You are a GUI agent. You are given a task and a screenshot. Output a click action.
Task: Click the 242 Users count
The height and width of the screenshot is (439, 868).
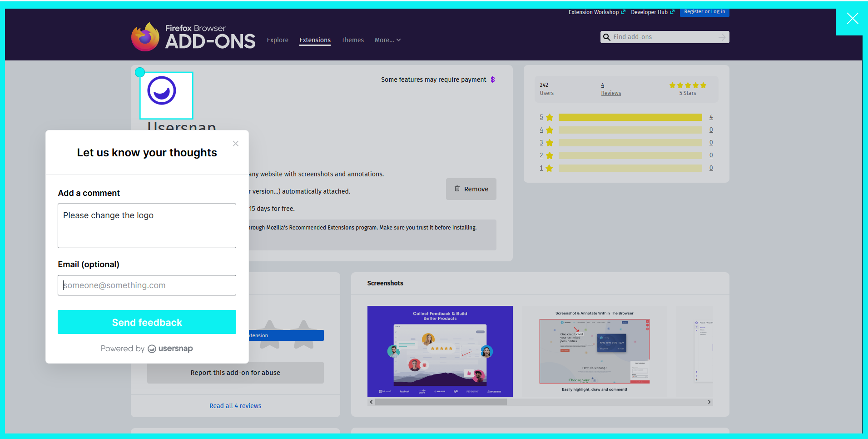click(546, 89)
